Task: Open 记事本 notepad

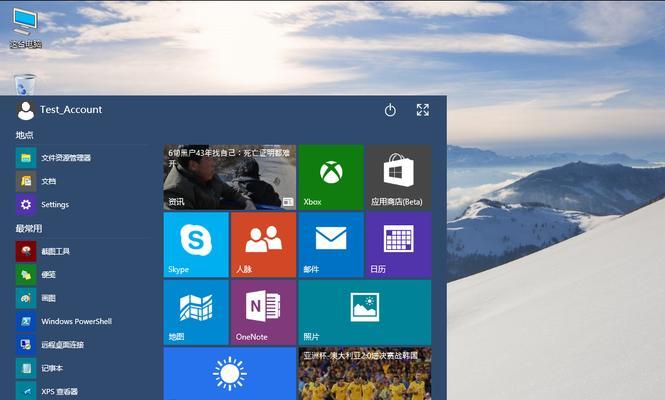Action: pos(81,368)
